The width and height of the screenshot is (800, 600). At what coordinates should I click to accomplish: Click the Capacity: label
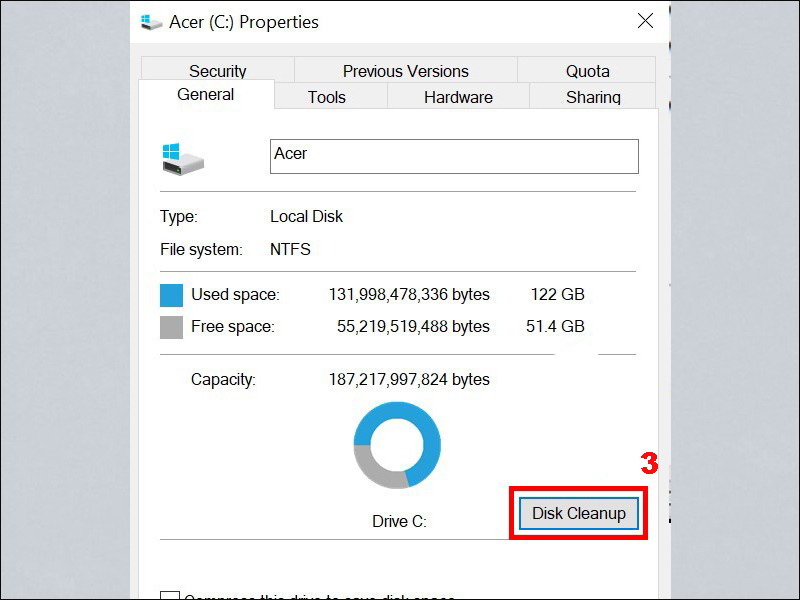coord(223,380)
